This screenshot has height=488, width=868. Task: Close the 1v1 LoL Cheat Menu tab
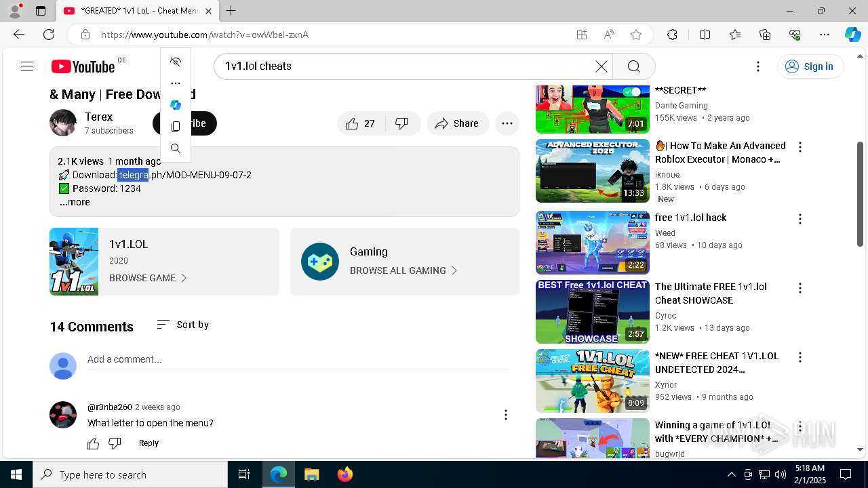click(x=208, y=11)
